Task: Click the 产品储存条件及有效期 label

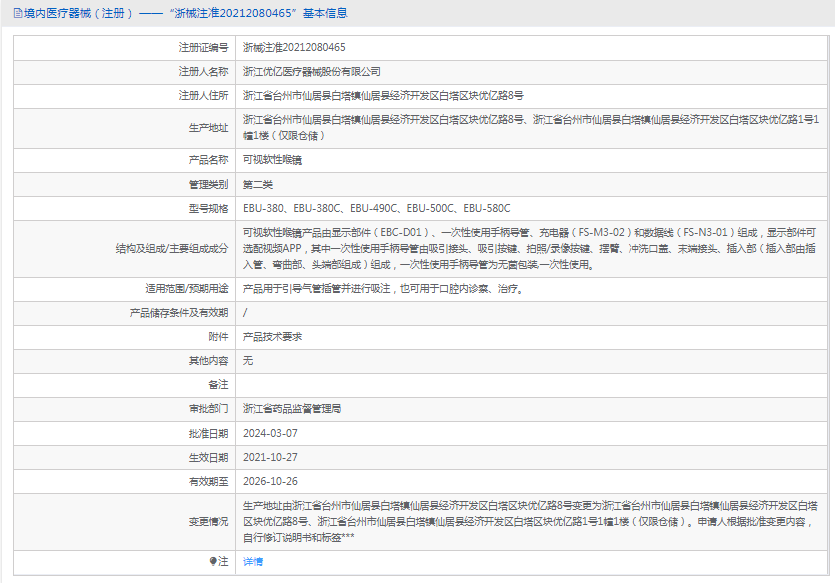Action: [179, 313]
